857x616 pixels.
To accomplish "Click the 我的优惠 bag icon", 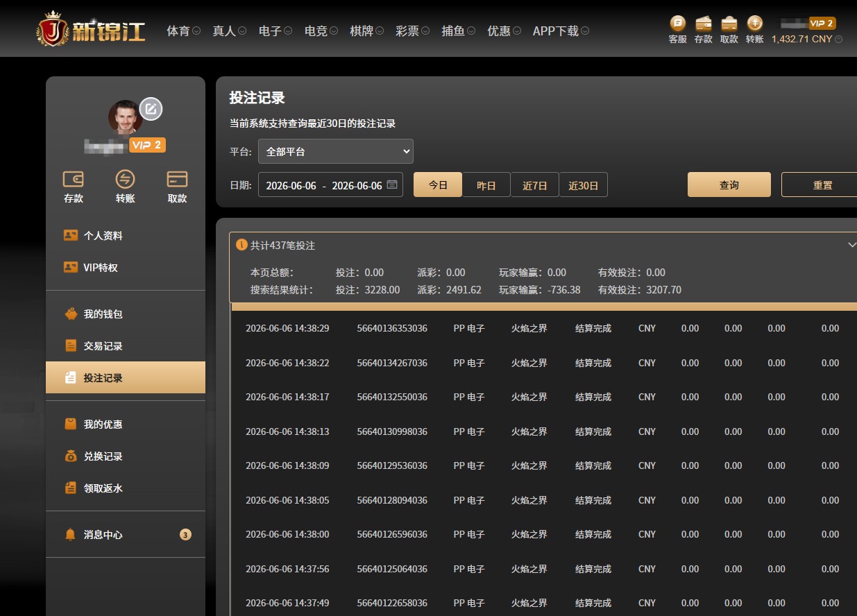I will coord(71,424).
